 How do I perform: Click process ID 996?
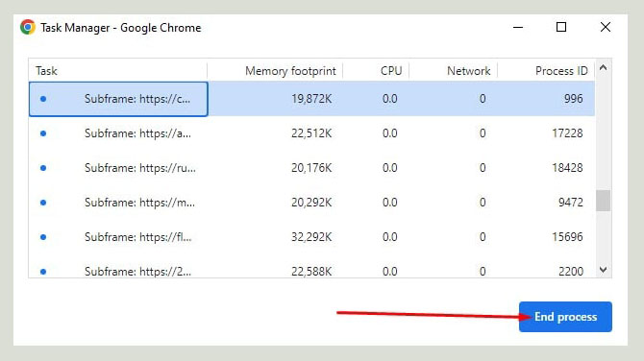point(574,99)
